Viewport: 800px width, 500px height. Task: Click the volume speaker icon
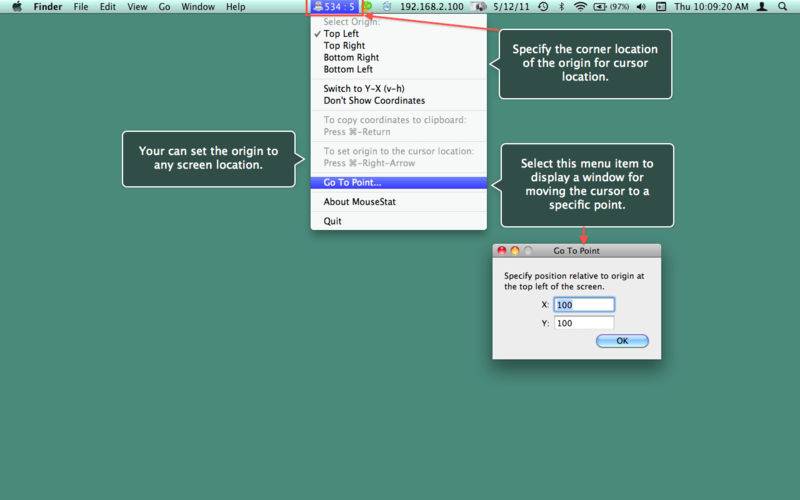click(642, 7)
